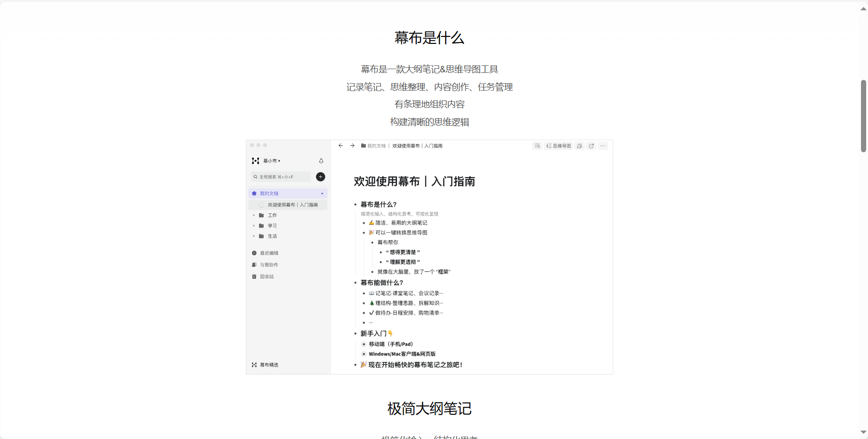Toggle the Windows/Mac客户端&网页版 bullet node

click(x=364, y=354)
